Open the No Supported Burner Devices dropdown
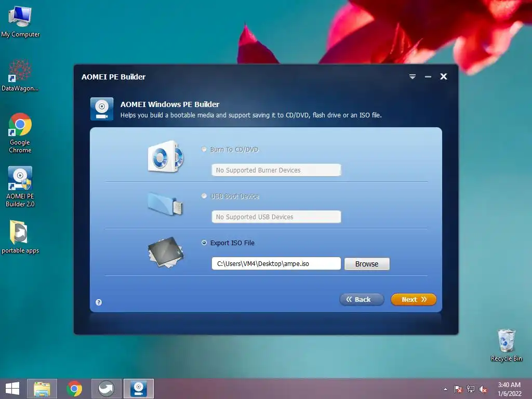 (276, 170)
